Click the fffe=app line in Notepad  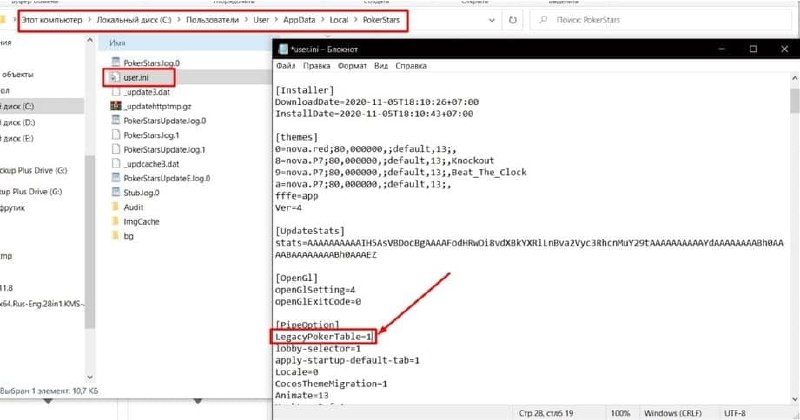pos(296,196)
